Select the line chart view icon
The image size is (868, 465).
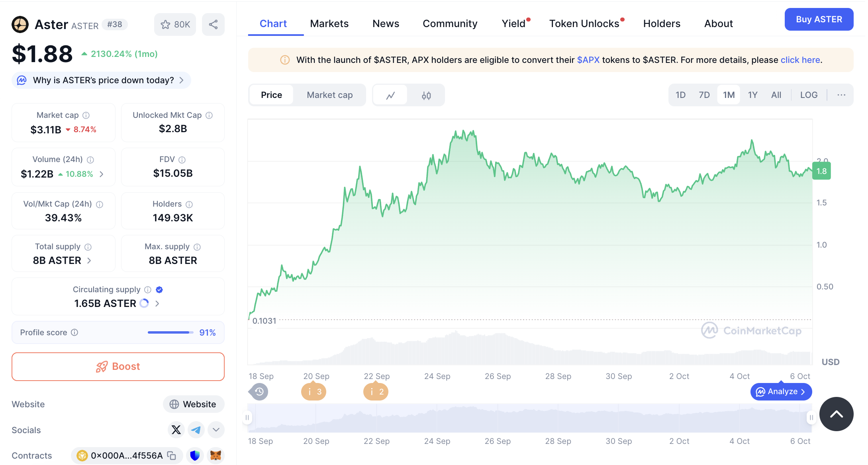(x=390, y=95)
